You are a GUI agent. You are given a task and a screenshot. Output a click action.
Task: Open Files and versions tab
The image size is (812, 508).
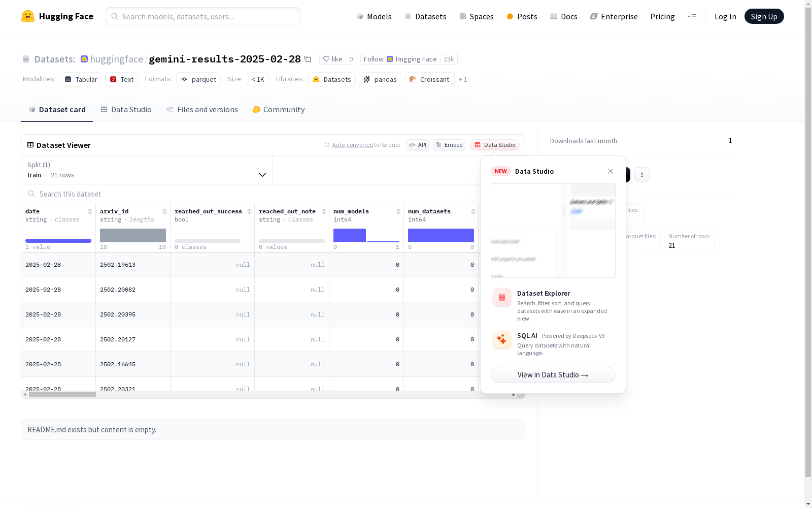point(202,110)
